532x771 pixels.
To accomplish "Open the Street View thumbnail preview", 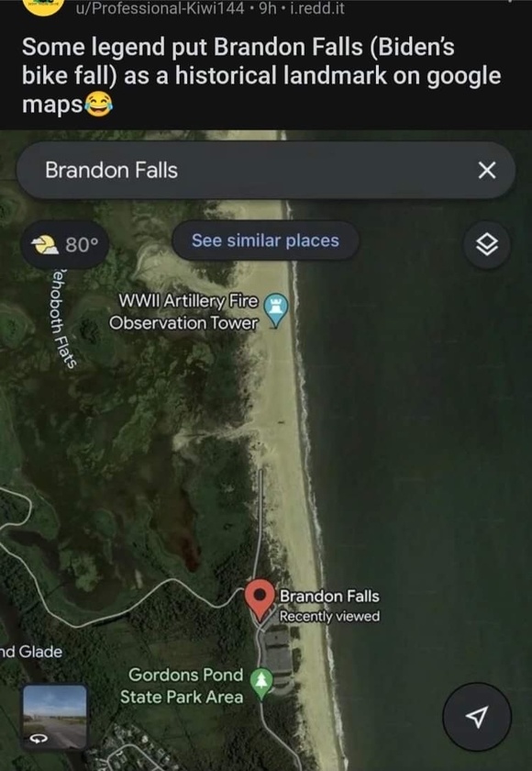I will click(x=55, y=717).
